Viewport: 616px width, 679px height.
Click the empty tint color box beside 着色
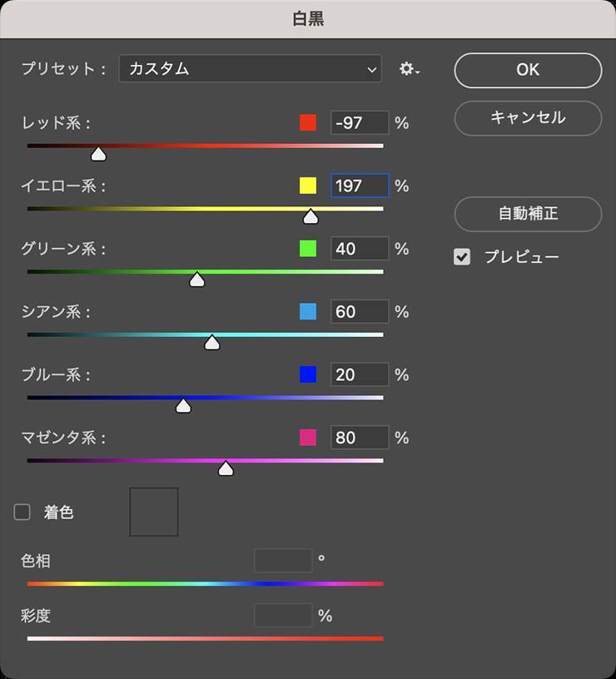(154, 512)
